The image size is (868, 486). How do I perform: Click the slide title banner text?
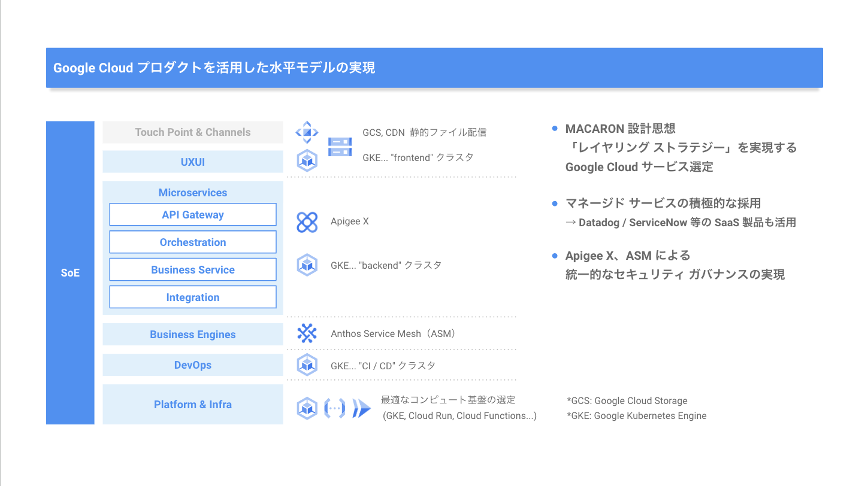click(x=214, y=68)
